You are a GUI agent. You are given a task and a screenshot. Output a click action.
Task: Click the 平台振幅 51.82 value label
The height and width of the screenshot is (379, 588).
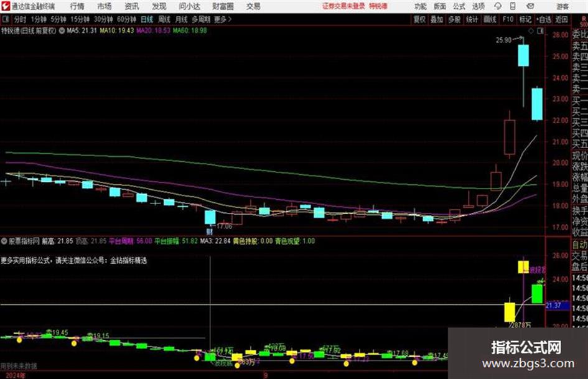[176, 241]
